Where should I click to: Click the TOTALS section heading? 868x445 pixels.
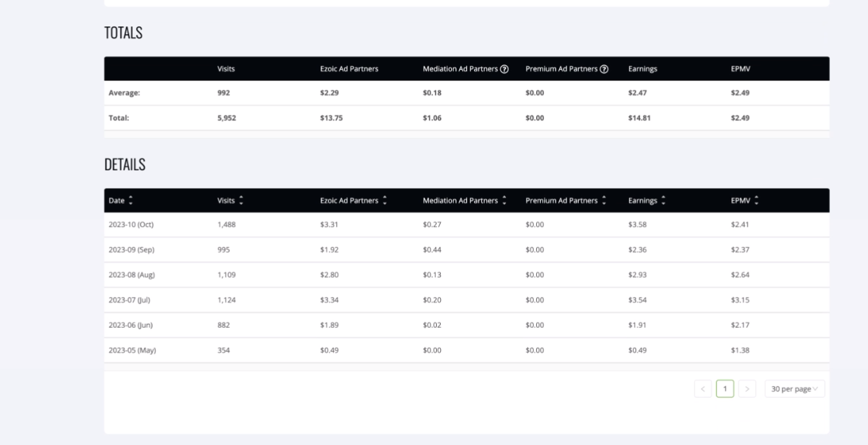pyautogui.click(x=123, y=33)
